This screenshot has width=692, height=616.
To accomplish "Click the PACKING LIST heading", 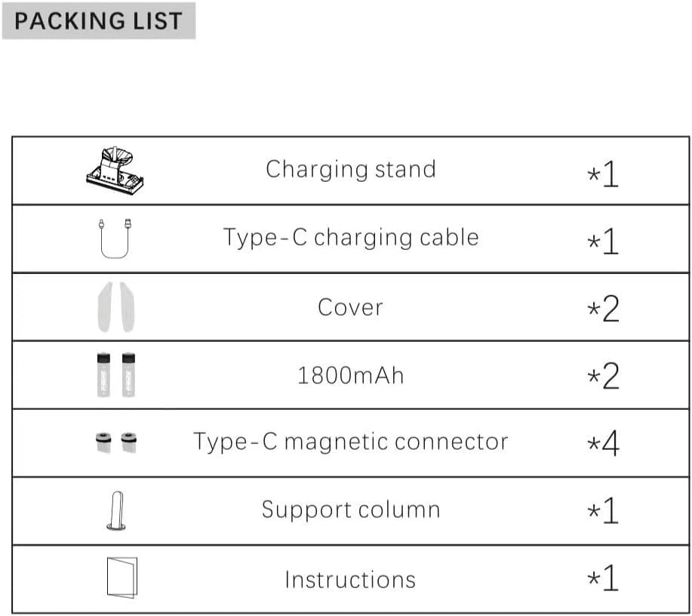I will tap(98, 21).
